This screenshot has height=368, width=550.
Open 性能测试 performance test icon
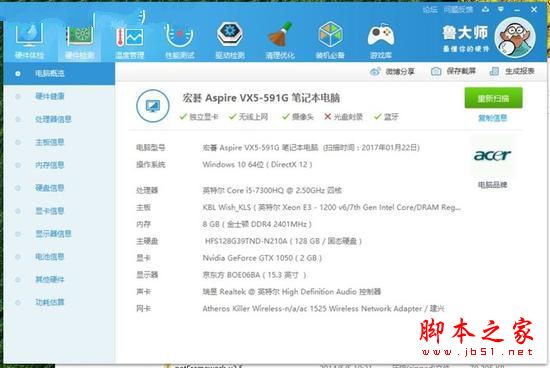click(180, 40)
